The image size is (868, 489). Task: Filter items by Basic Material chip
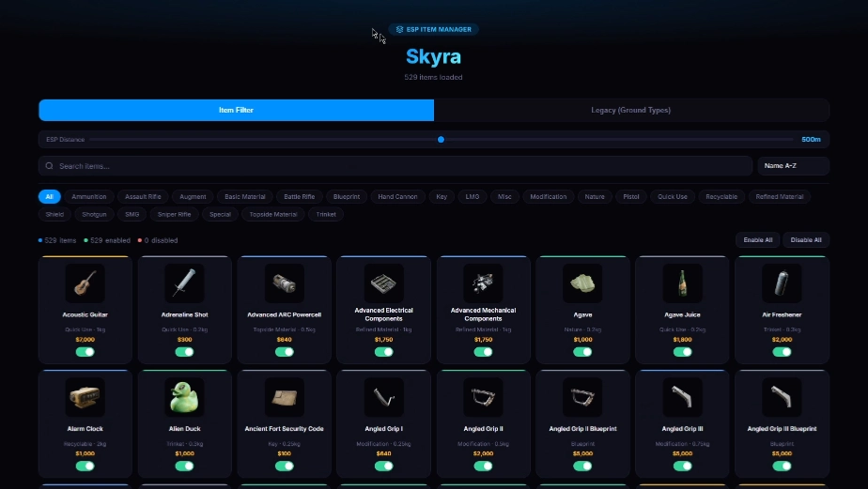244,196
